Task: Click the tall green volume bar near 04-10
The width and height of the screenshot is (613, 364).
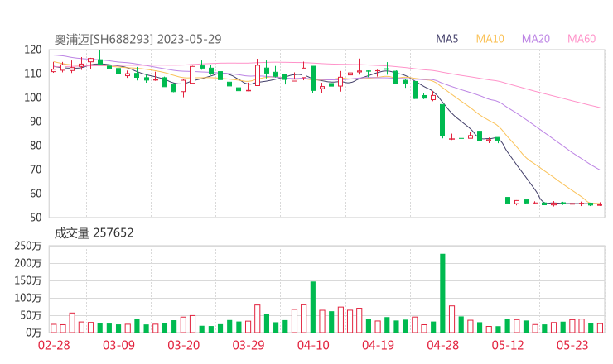Action: click(313, 307)
